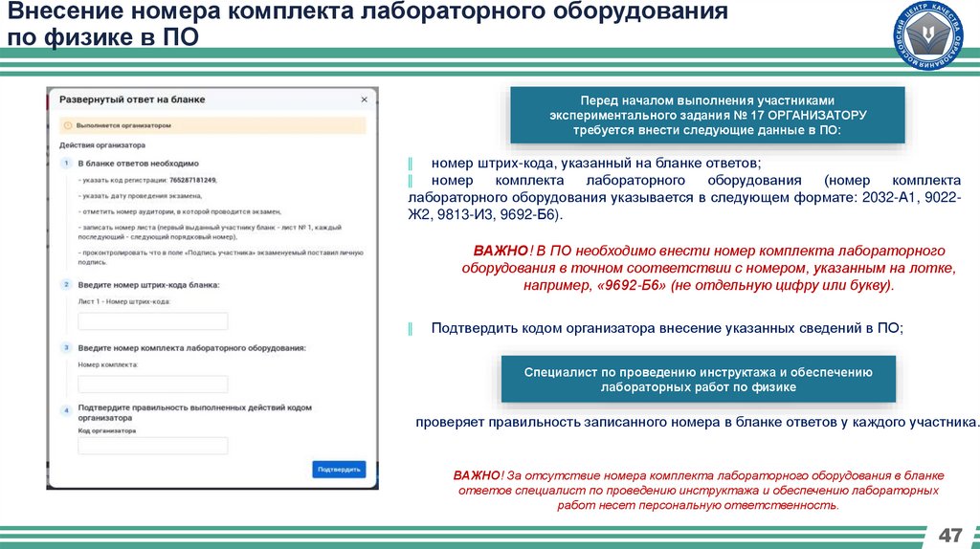Focus the 'Номер комплекта' input field
The height and width of the screenshot is (549, 980).
[153, 384]
